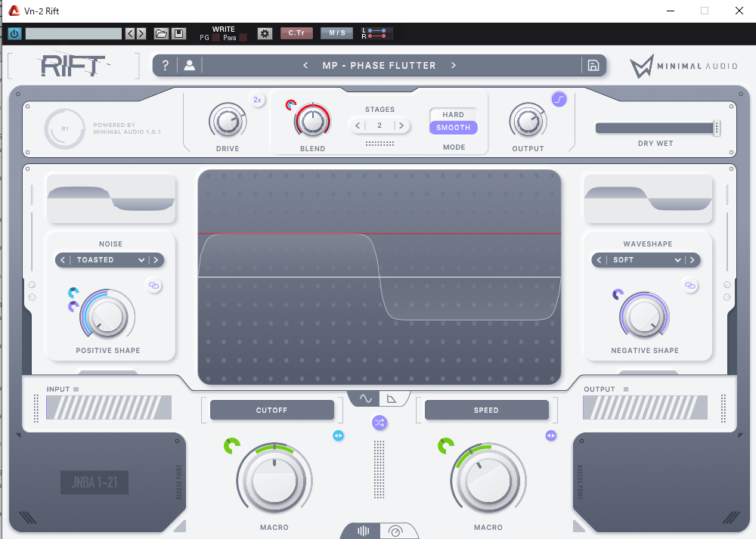The height and width of the screenshot is (539, 756).
Task: Click purple modulation indicator near Negative Shape
Action: tap(618, 294)
